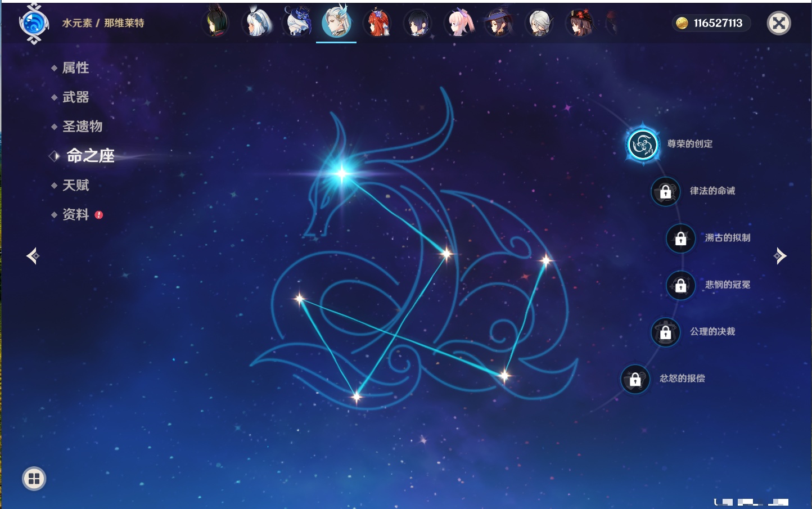Select the Hu Tao portrait with red flower hat
Viewport: 812px width, 509px height.
click(x=580, y=23)
